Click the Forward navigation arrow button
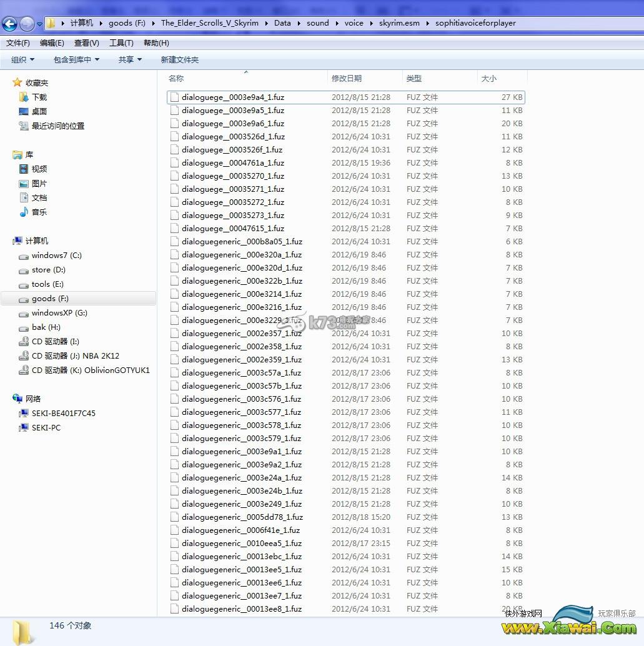Image resolution: width=644 pixels, height=646 pixels. click(x=27, y=24)
